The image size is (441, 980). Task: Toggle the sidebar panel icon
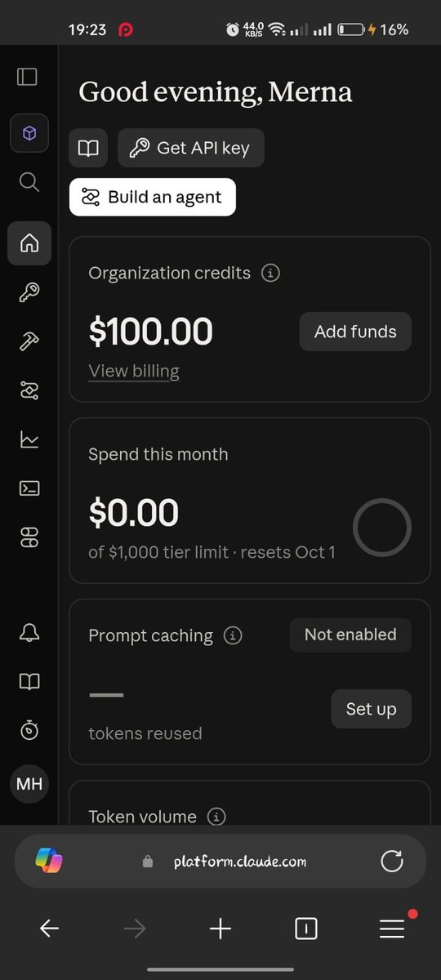pos(28,77)
